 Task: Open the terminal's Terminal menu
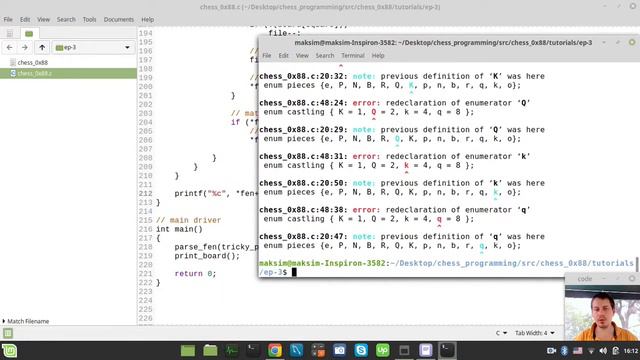[x=353, y=56]
